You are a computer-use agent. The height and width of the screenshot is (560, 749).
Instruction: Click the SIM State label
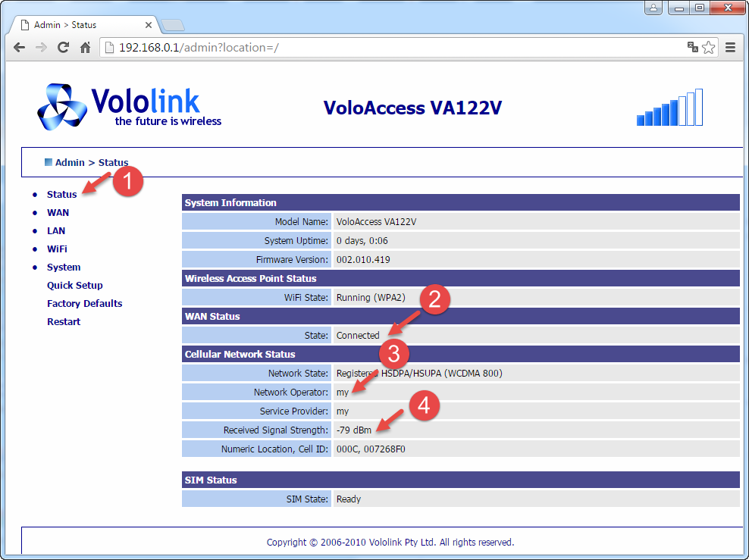[307, 499]
